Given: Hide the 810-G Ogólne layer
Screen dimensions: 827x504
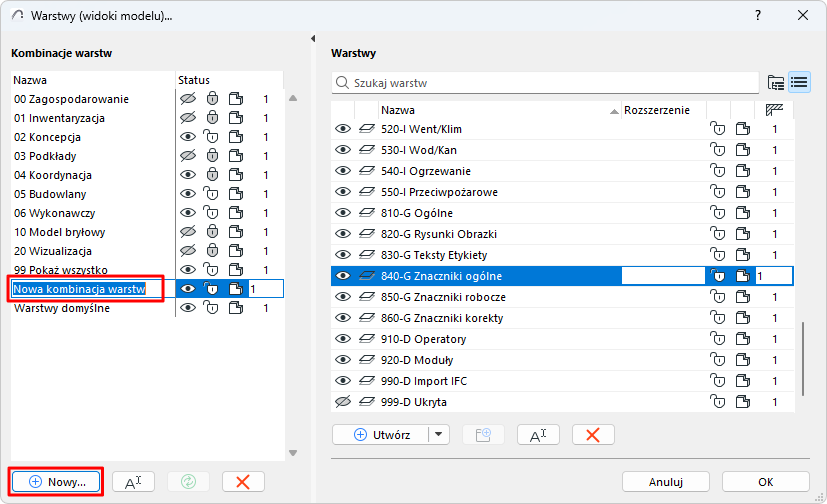Looking at the screenshot, I should point(343,213).
